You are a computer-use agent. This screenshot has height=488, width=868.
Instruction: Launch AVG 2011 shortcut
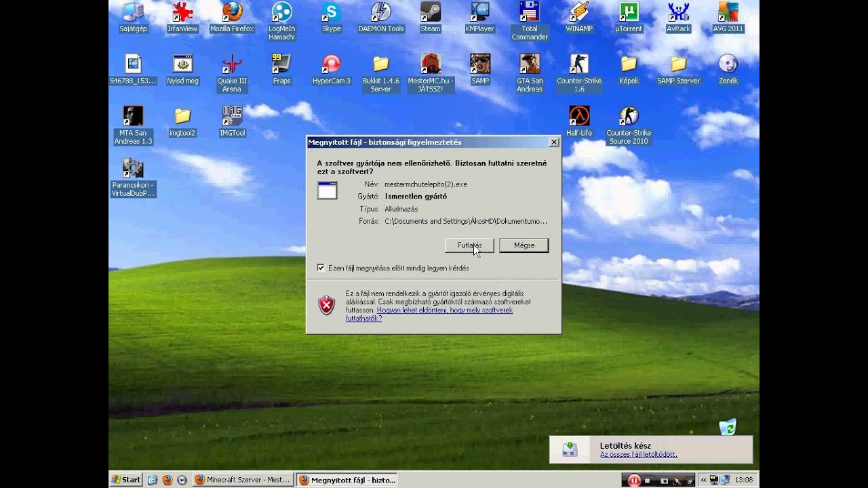tap(728, 17)
